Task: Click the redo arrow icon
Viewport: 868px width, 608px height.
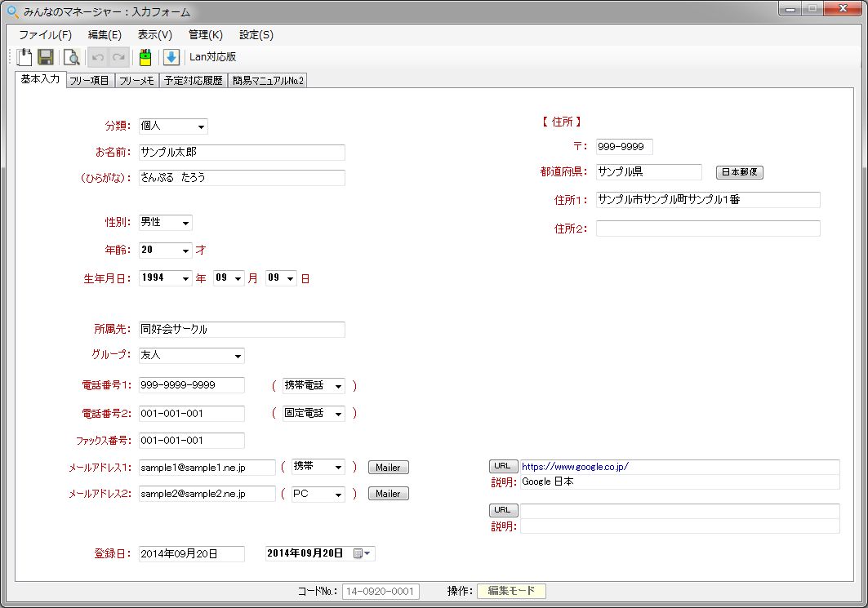Action: click(118, 57)
